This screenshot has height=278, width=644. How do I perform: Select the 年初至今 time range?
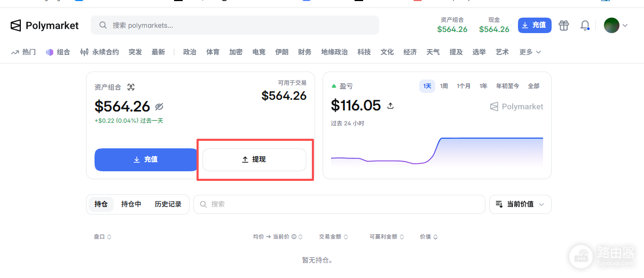[507, 86]
